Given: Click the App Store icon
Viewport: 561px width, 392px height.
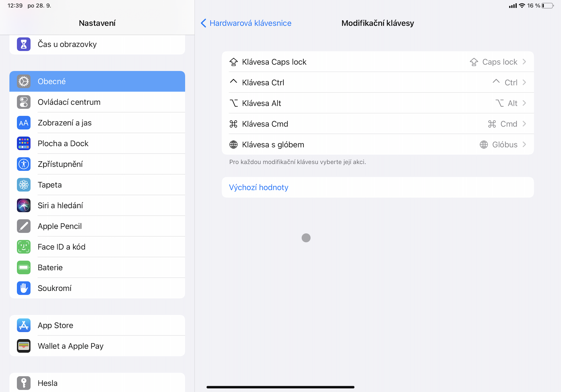Looking at the screenshot, I should pyautogui.click(x=24, y=325).
